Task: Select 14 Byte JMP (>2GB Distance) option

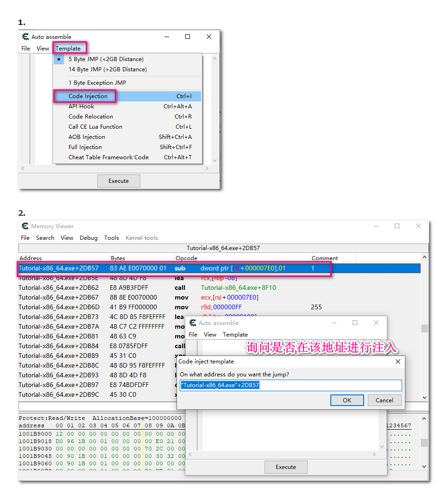Action: (127, 69)
